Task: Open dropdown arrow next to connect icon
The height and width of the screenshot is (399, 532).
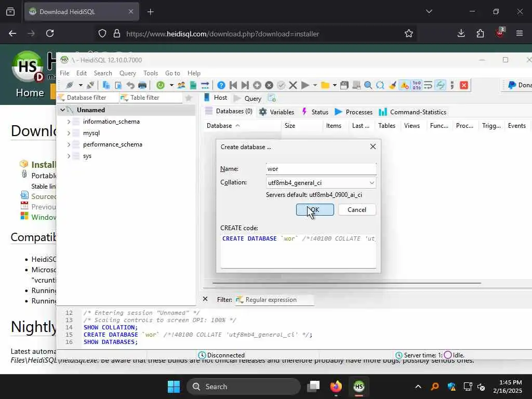Action: (81, 85)
